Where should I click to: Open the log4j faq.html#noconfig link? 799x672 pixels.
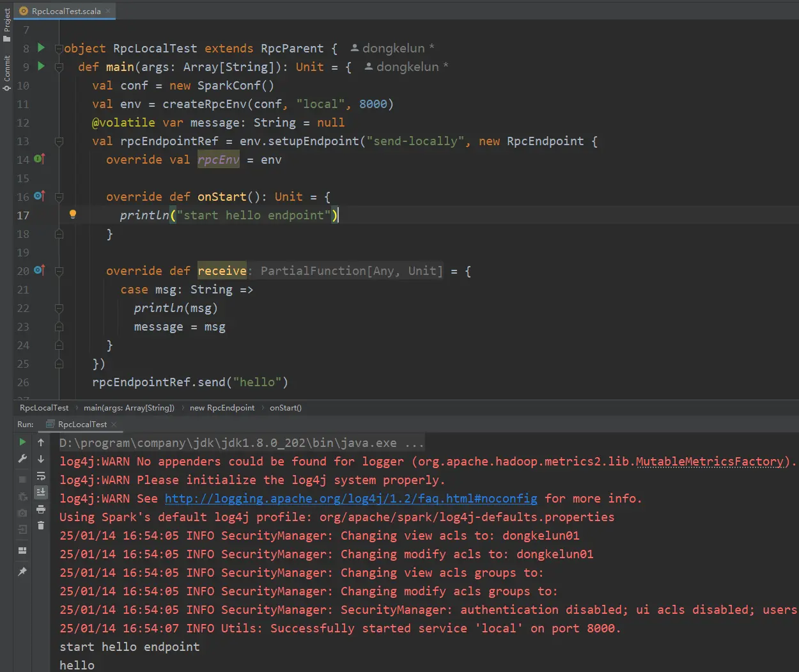[x=351, y=498]
